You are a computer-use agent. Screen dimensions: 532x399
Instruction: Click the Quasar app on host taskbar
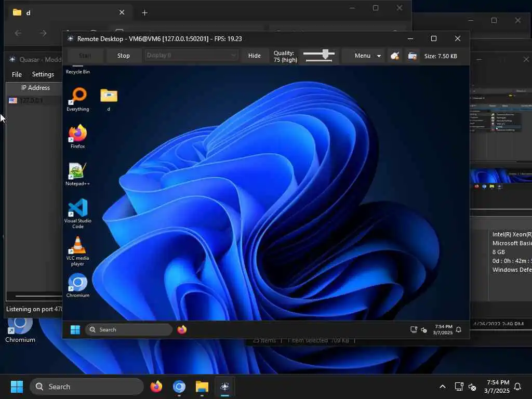224,387
